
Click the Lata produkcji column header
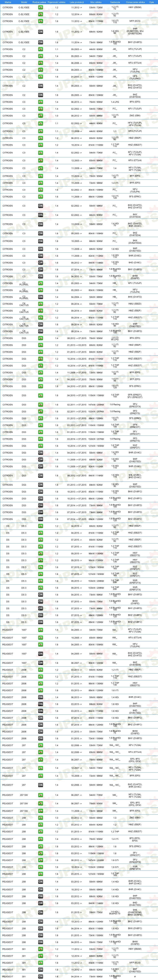tap(77, 2)
